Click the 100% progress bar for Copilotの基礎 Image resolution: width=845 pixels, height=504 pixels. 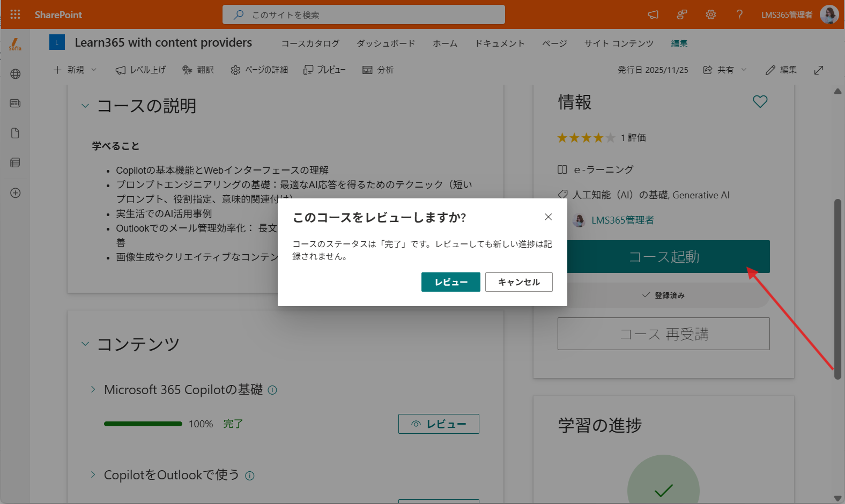click(x=143, y=424)
